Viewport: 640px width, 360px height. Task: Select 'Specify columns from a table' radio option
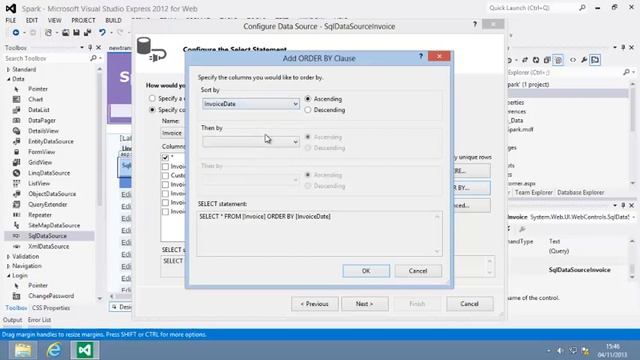pos(152,110)
